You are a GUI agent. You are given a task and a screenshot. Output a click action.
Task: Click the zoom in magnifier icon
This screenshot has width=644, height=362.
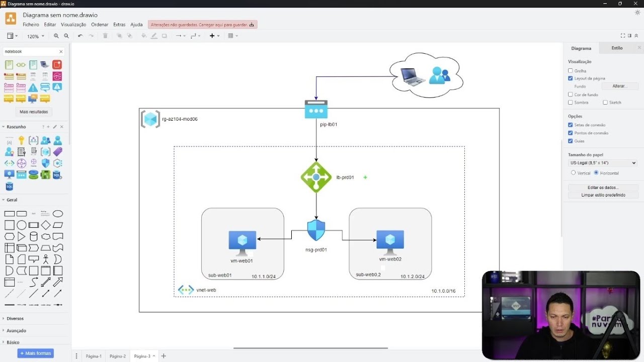pos(56,36)
